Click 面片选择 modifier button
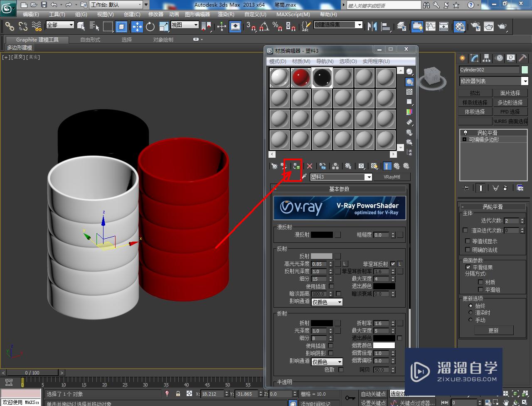 [510, 93]
